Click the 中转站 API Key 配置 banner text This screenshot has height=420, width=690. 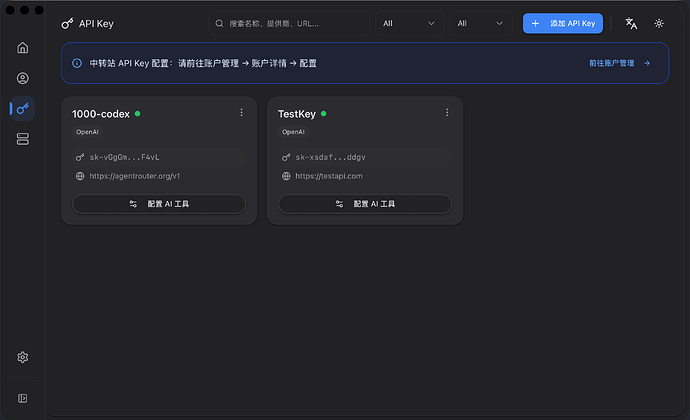pyautogui.click(x=203, y=63)
